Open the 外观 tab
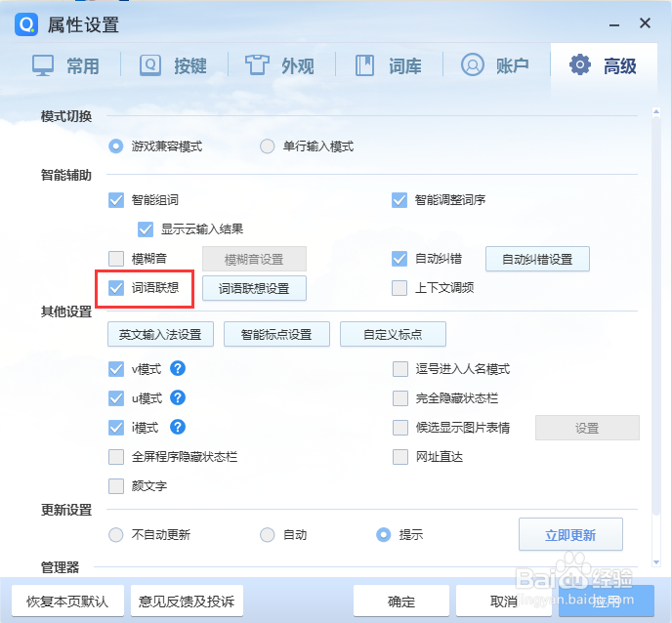The width and height of the screenshot is (672, 623). (280, 66)
